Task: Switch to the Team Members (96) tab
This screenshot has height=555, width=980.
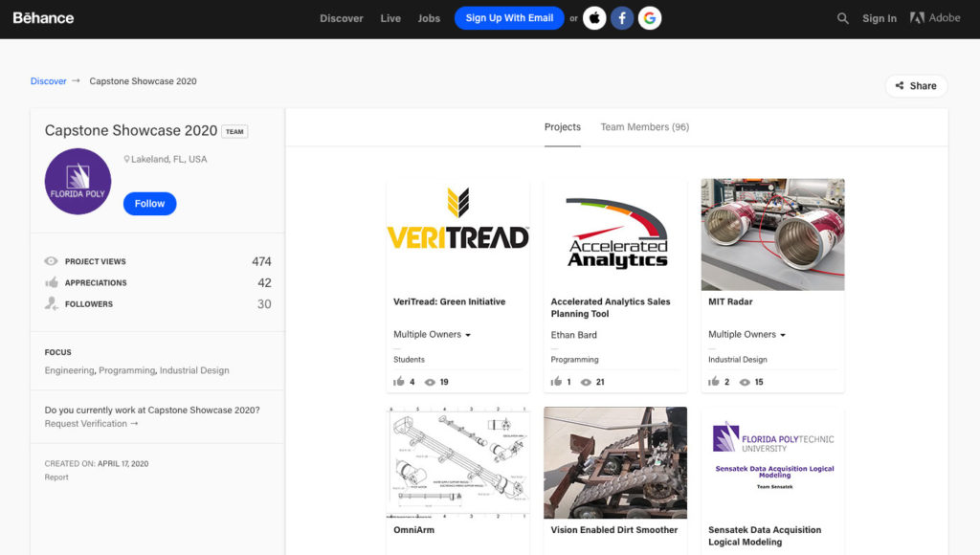Action: pos(645,127)
